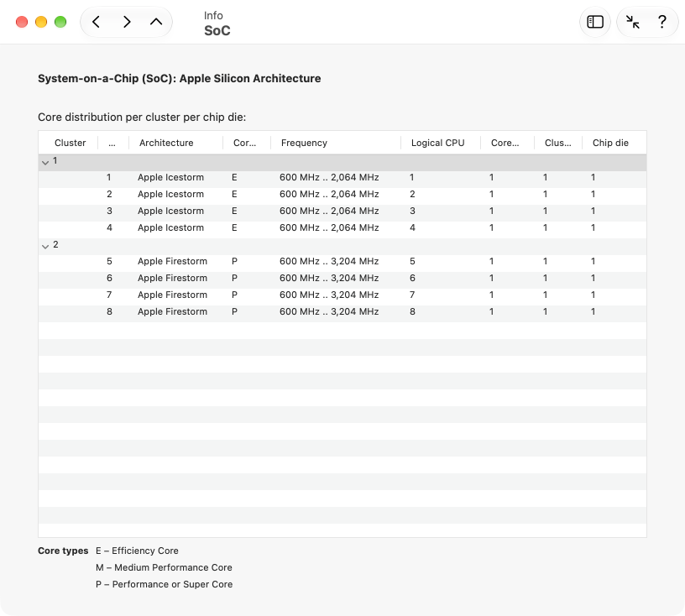Click the 'System-on-a-Chip (SoC)' heading

[x=179, y=79]
